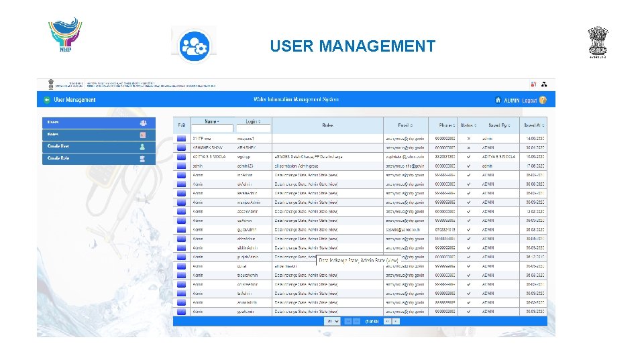The height and width of the screenshot is (362, 644).
Task: Edit the keralaAdmin user row
Action: click(181, 193)
